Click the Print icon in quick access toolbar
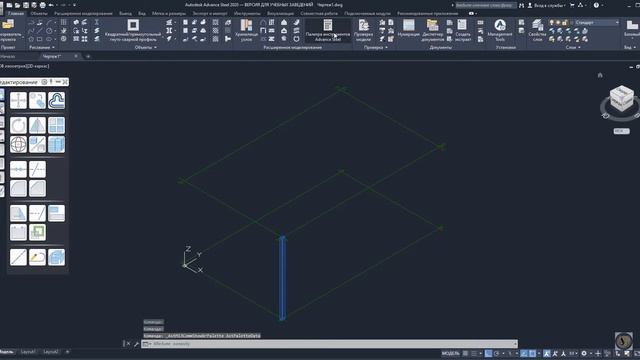 pyautogui.click(x=42, y=5)
